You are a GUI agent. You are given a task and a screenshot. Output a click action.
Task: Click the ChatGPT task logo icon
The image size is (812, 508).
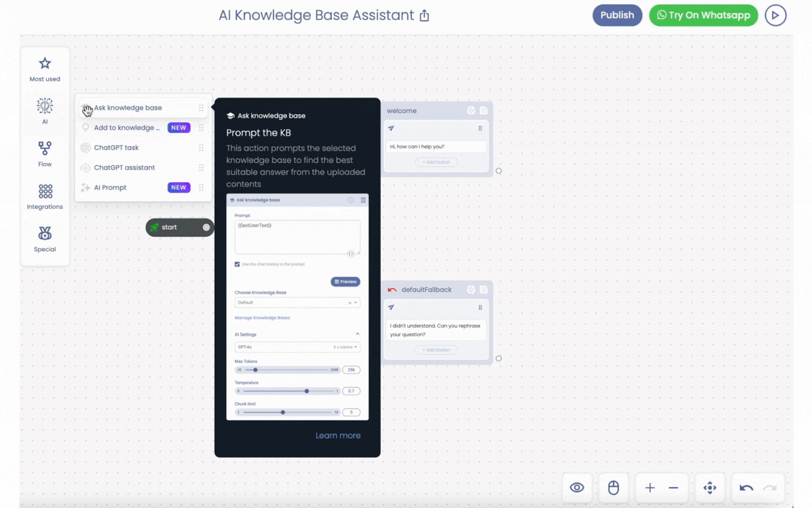86,148
